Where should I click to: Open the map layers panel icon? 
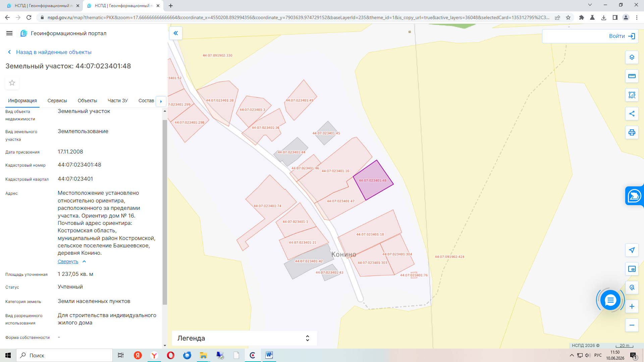[x=632, y=57]
